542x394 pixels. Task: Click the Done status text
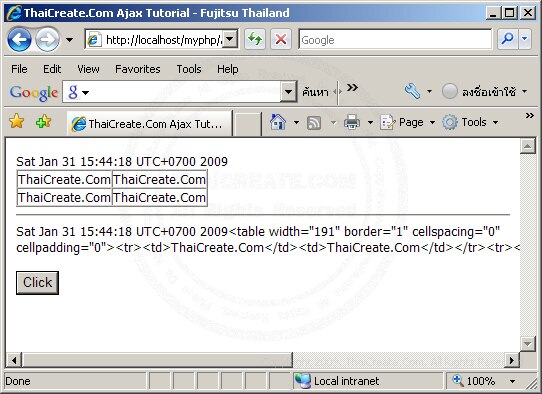click(x=18, y=381)
